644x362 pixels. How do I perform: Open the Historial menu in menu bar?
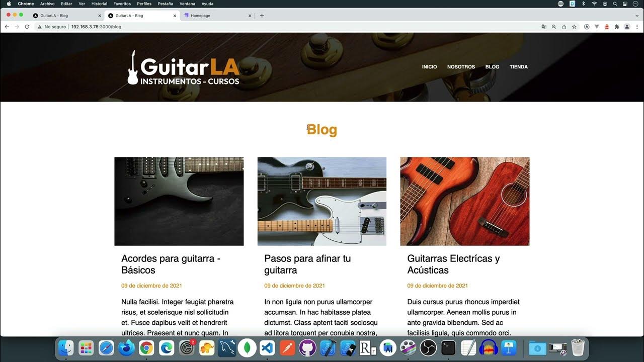[99, 4]
